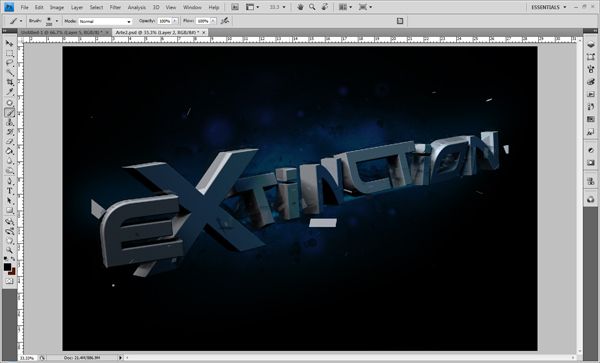Screen dimensions: 600x363
Task: Open the blending Mode dropdown set to Normal
Action: (x=105, y=21)
